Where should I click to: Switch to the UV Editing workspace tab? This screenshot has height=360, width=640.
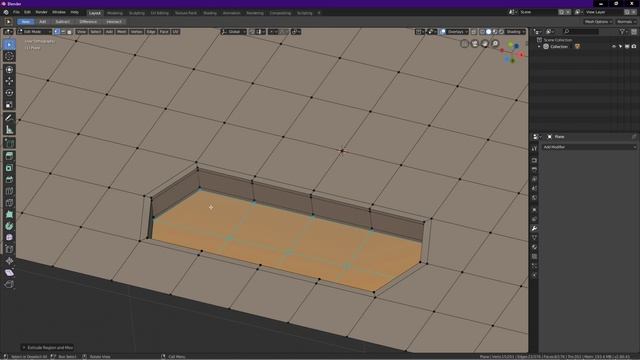pyautogui.click(x=160, y=13)
